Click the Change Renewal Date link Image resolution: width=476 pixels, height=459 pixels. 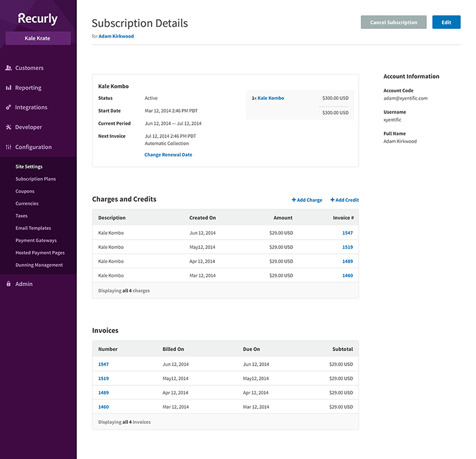click(x=168, y=155)
